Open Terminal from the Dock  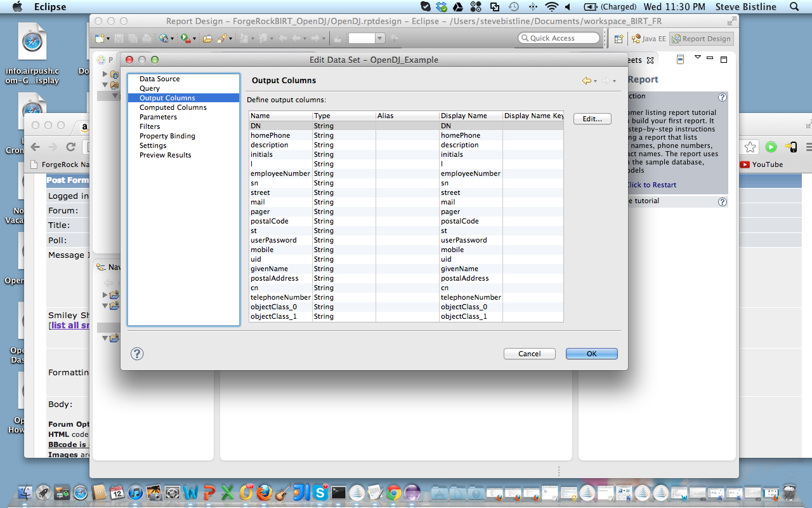pos(339,492)
